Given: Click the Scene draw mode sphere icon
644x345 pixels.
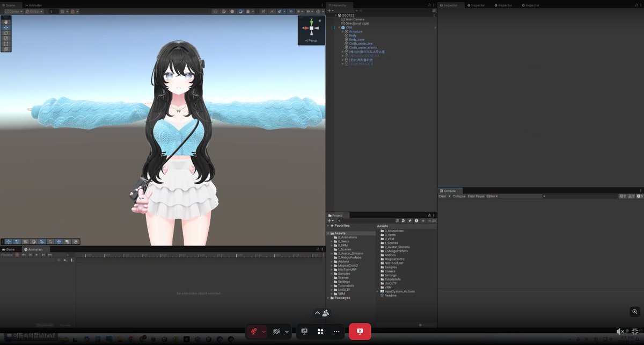Looking at the screenshot, I should (x=240, y=11).
